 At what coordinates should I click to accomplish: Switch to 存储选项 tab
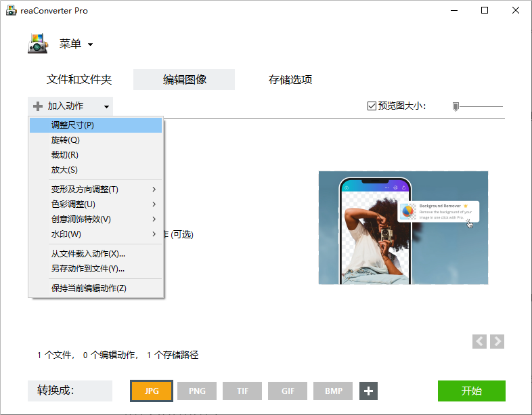point(290,79)
